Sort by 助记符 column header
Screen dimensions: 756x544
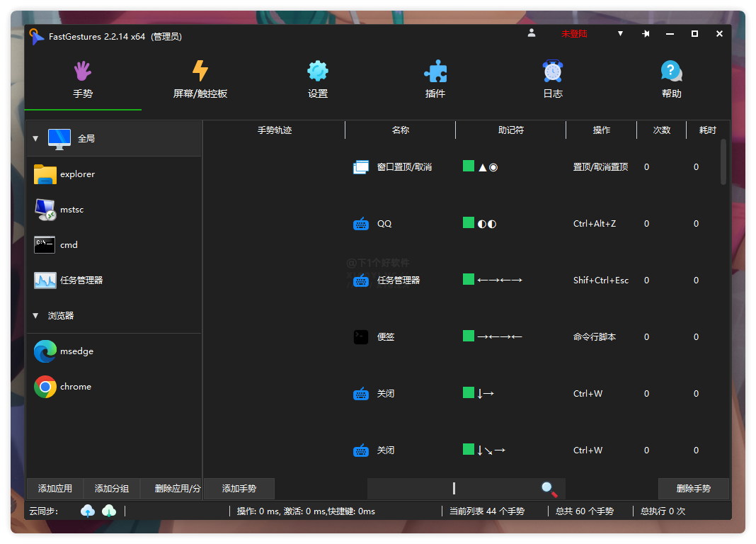click(510, 130)
